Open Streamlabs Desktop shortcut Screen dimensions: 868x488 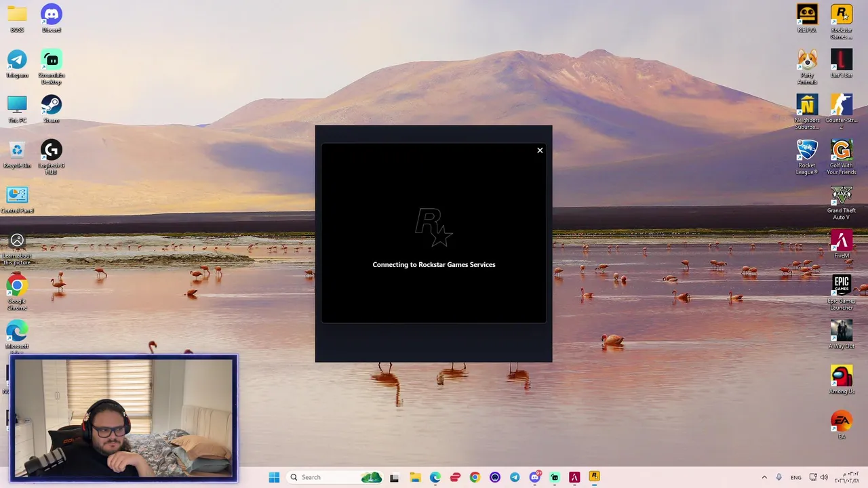pos(52,66)
